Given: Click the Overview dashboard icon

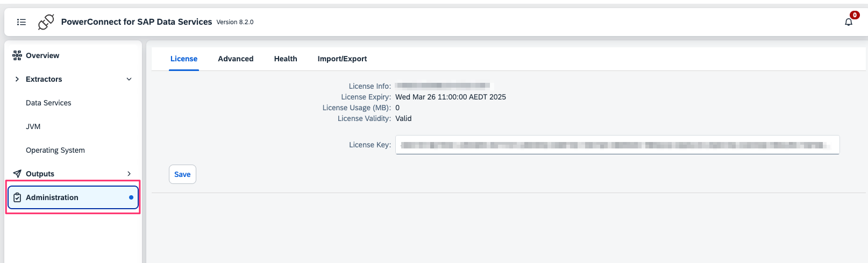Looking at the screenshot, I should [x=17, y=55].
